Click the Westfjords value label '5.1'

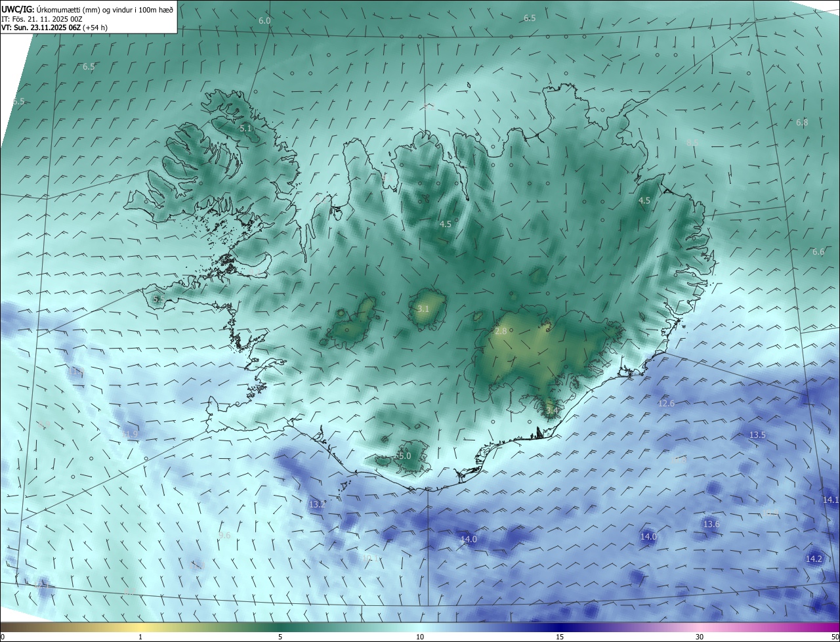point(245,129)
